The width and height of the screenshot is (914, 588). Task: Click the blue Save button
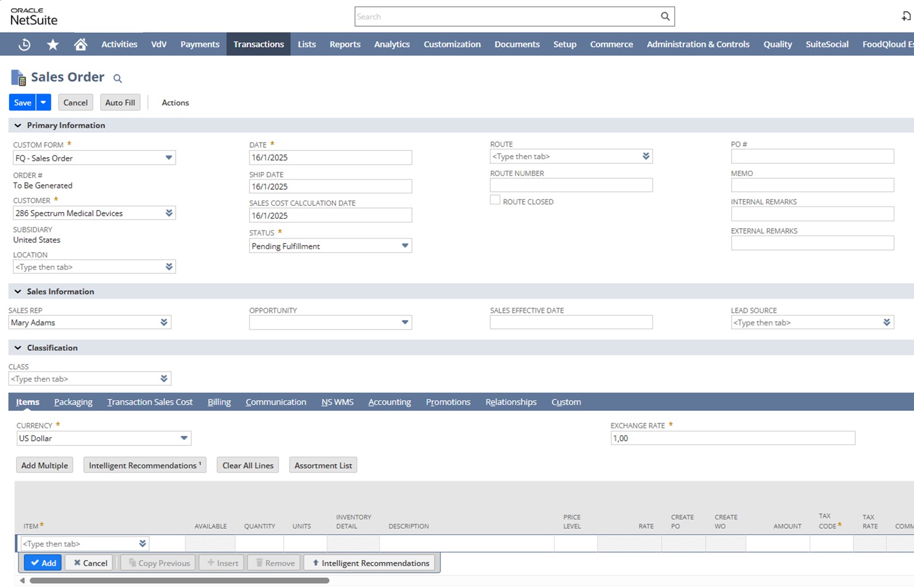click(x=22, y=102)
